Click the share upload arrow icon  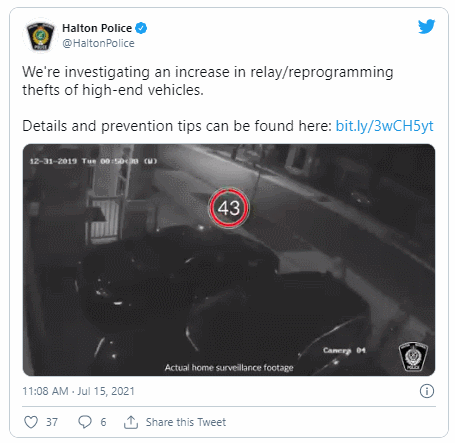pyautogui.click(x=131, y=422)
